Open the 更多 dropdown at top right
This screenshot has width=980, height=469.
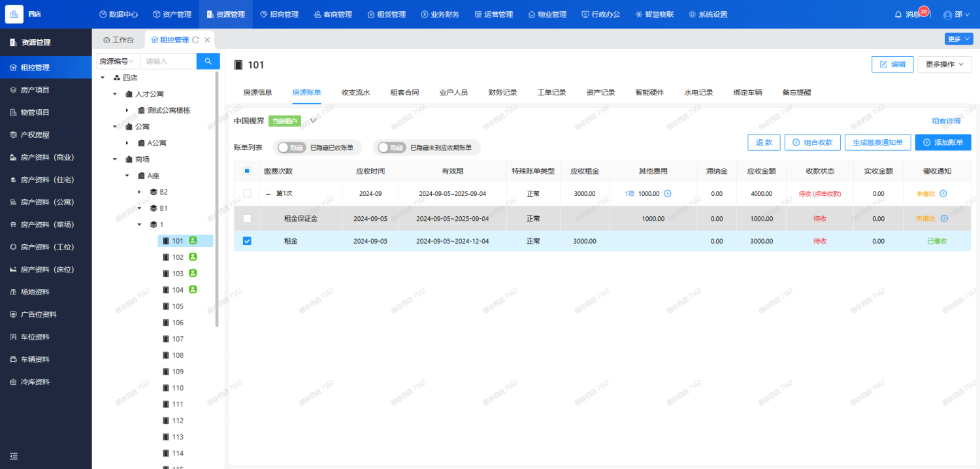(958, 39)
